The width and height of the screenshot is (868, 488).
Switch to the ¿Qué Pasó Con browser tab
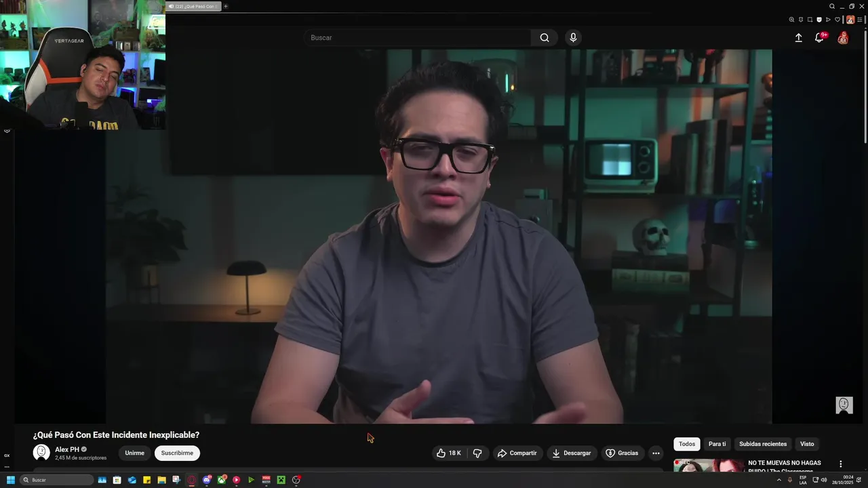[x=193, y=6]
